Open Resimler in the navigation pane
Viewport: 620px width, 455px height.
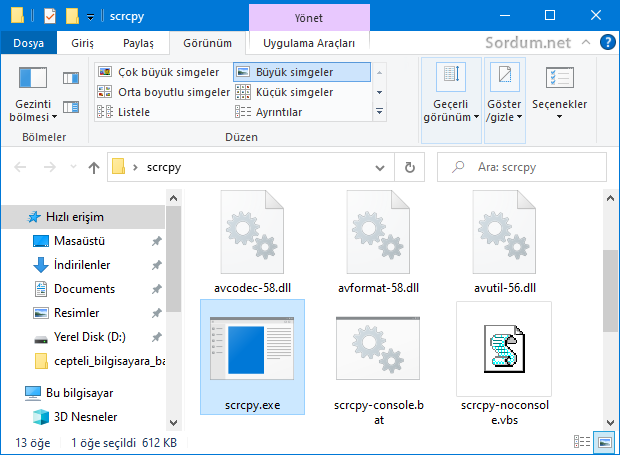click(76, 313)
